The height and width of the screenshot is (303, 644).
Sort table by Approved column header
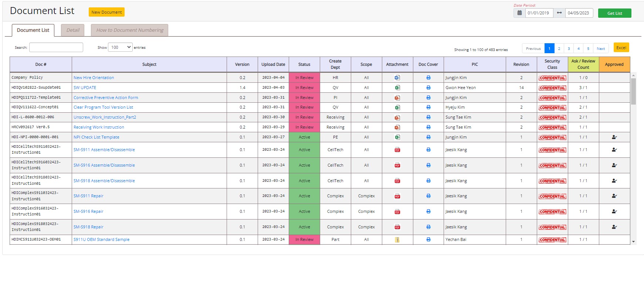tap(614, 64)
